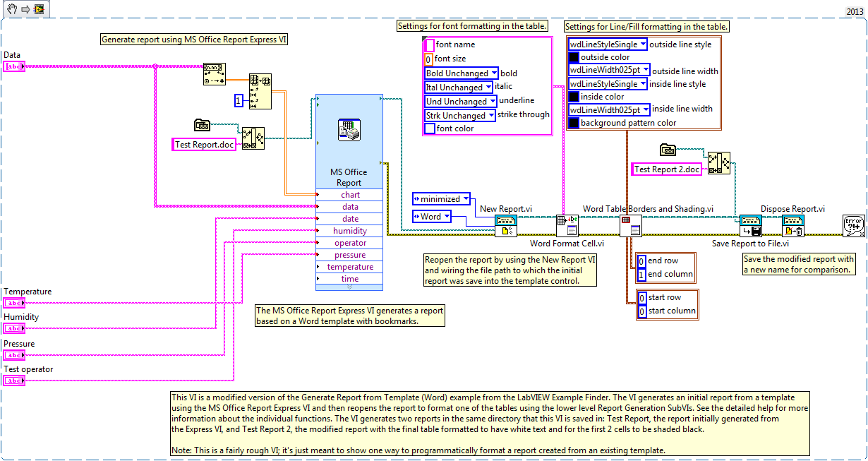Click the outside color black swatch
Image resolution: width=868 pixels, height=461 pixels.
pos(574,58)
